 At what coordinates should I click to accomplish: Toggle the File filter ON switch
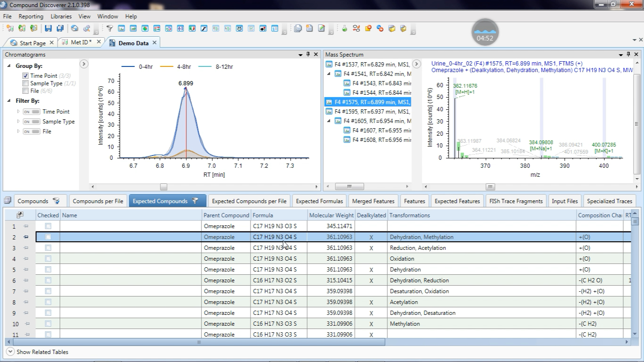[x=31, y=132]
